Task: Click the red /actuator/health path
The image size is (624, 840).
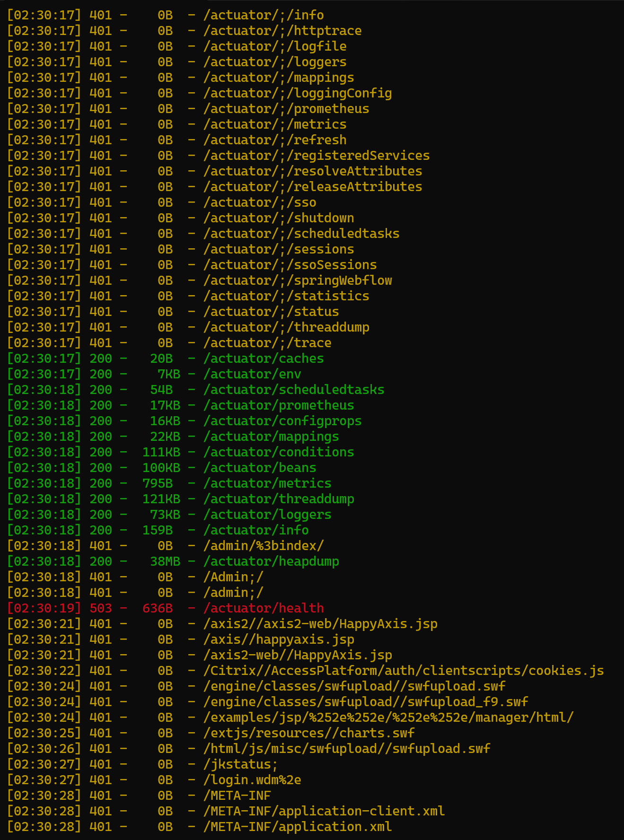Action: [x=264, y=608]
